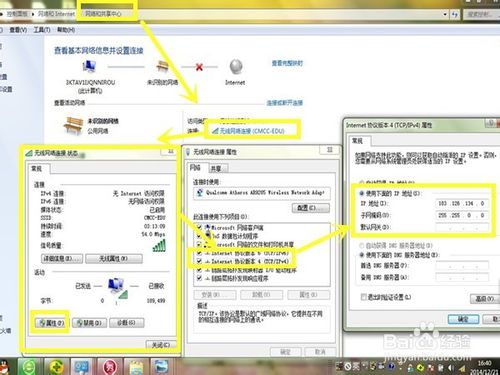Screen dimensions: 500x375
Task: Click the Internet globe icon in network map
Action: (236, 67)
